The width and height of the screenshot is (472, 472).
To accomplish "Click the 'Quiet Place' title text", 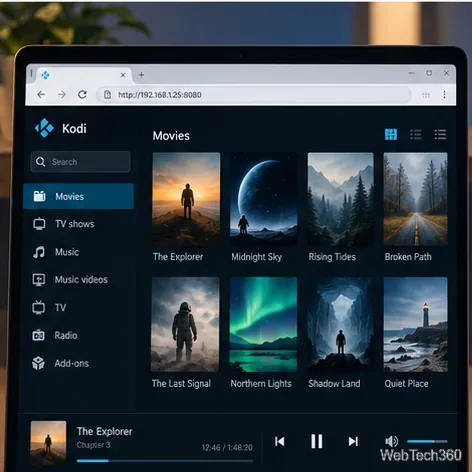I will tap(406, 384).
